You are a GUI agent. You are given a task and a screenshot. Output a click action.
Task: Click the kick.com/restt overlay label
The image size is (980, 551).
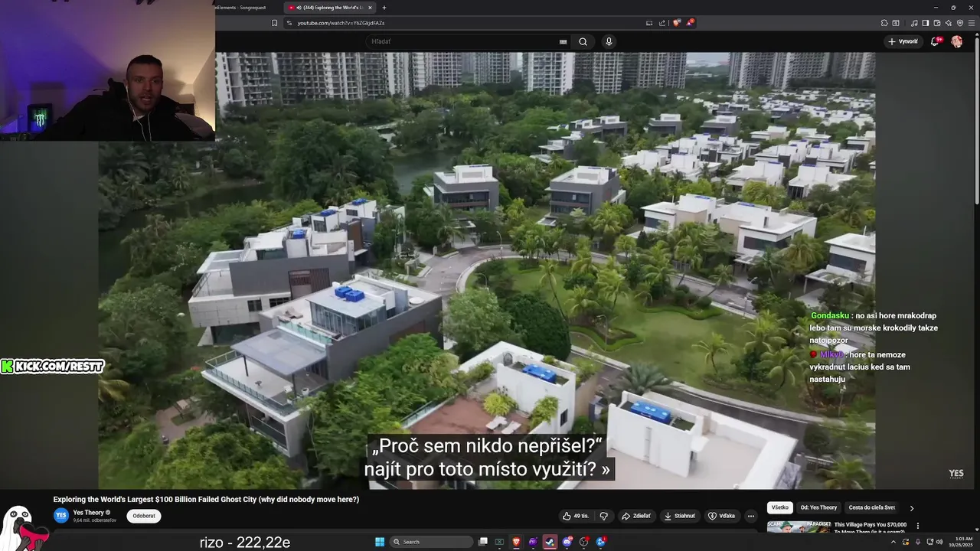click(x=52, y=367)
